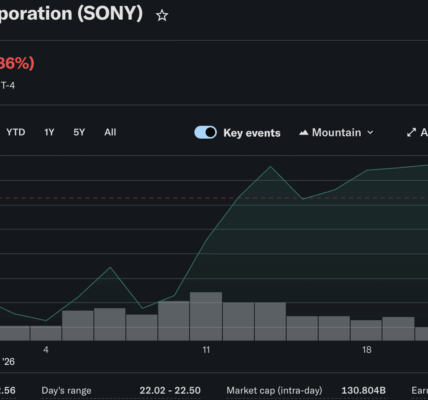Image resolution: width=428 pixels, height=400 pixels.
Task: Click the Day's range label
Action: [66, 390]
